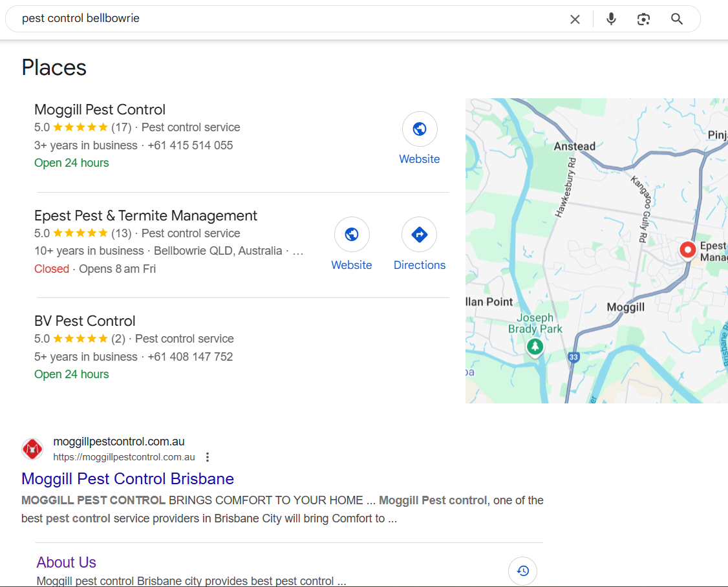
Task: Open search by image camera icon
Action: [643, 19]
